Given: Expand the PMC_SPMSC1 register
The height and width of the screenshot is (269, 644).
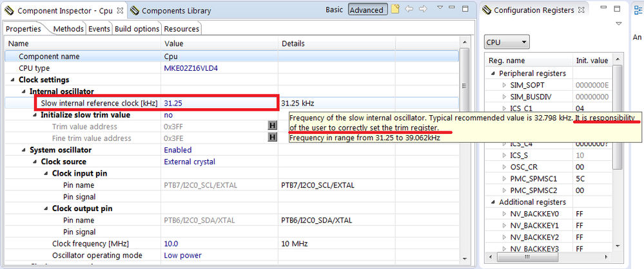Looking at the screenshot, I should point(504,179).
